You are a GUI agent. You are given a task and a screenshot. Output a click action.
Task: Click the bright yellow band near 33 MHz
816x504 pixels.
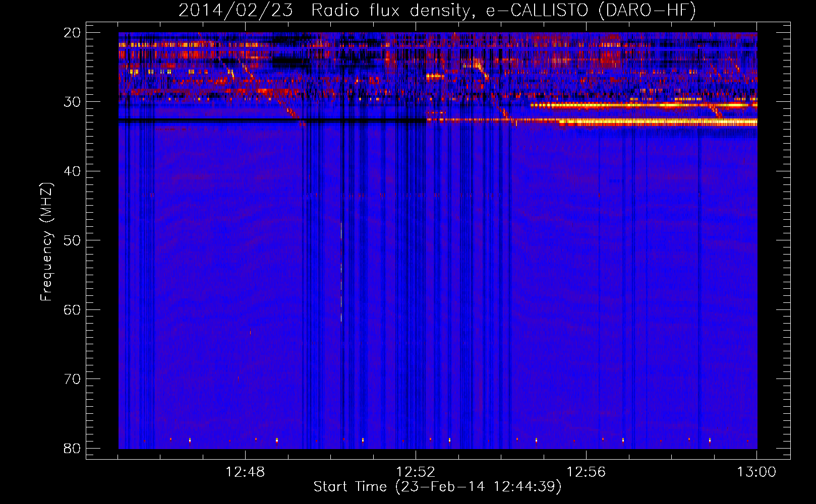tap(658, 122)
